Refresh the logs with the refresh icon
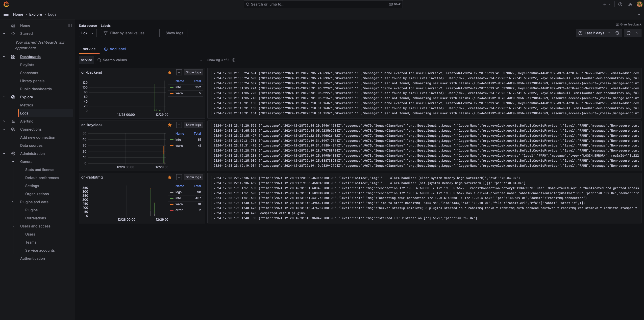 (x=628, y=33)
